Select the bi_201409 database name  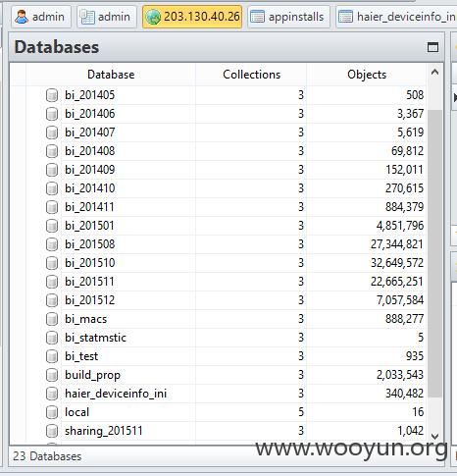click(90, 170)
